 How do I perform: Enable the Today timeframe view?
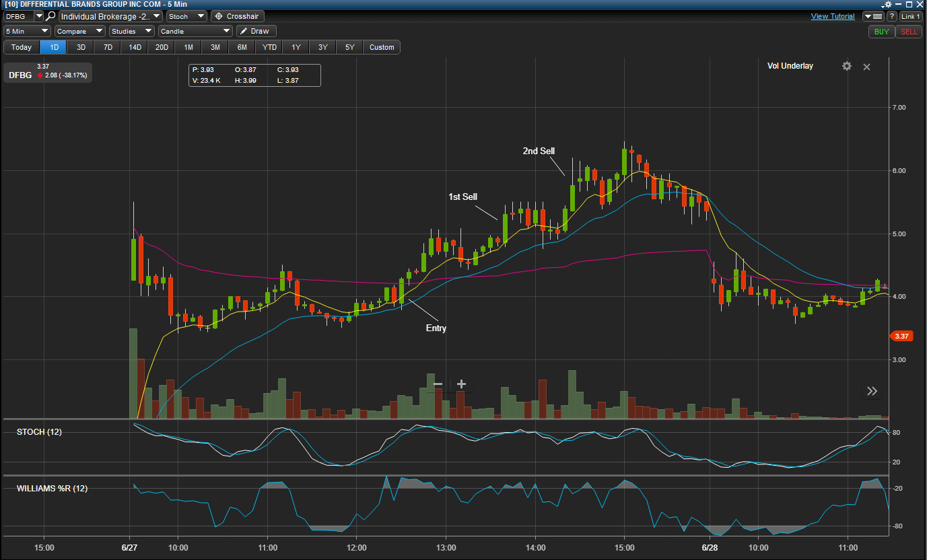22,47
